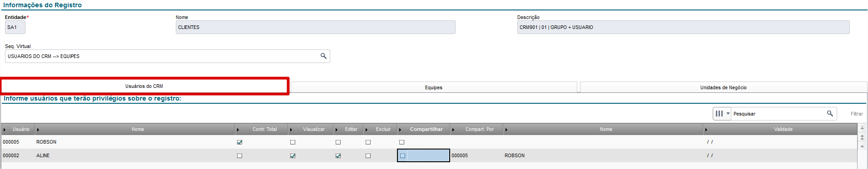Uncheck Editar for ALINE
The width and height of the screenshot is (868, 169).
coord(338,156)
